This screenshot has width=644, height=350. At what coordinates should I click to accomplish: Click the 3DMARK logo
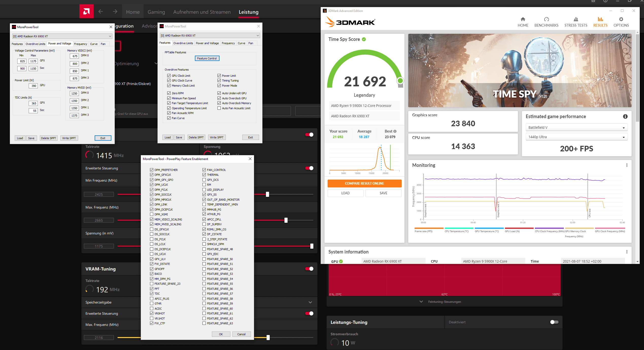(350, 22)
